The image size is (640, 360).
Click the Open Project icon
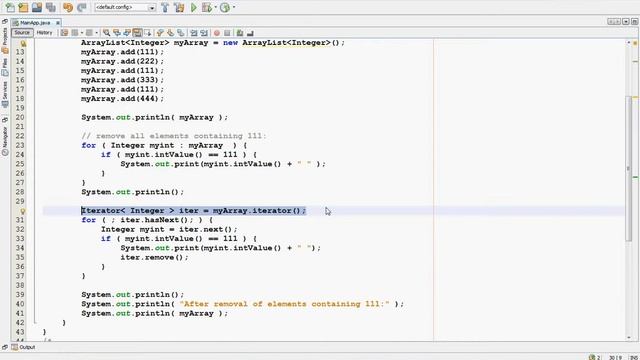click(x=37, y=7)
